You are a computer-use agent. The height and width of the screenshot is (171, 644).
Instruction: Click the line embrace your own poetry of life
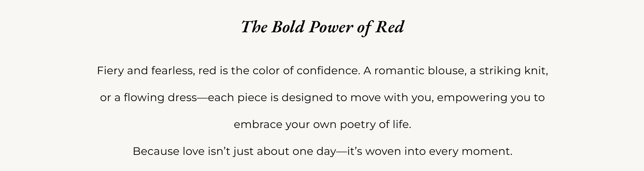click(322, 124)
